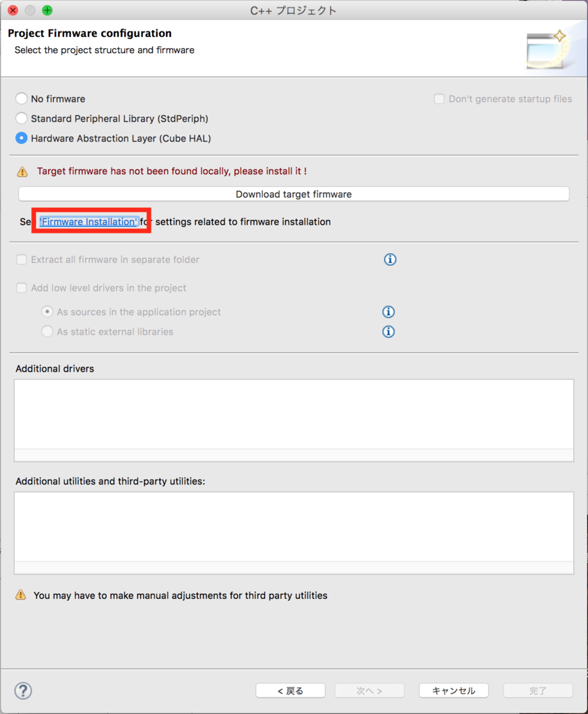588x714 pixels.
Task: Click the 完了 finish button
Action: coord(538,691)
